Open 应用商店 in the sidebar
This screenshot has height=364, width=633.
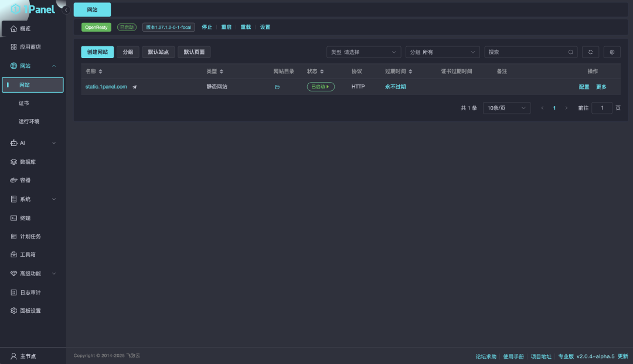(30, 47)
